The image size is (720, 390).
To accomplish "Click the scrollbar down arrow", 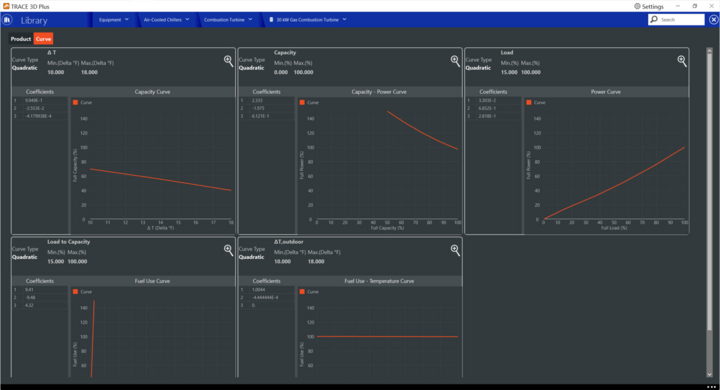I will coord(709,374).
